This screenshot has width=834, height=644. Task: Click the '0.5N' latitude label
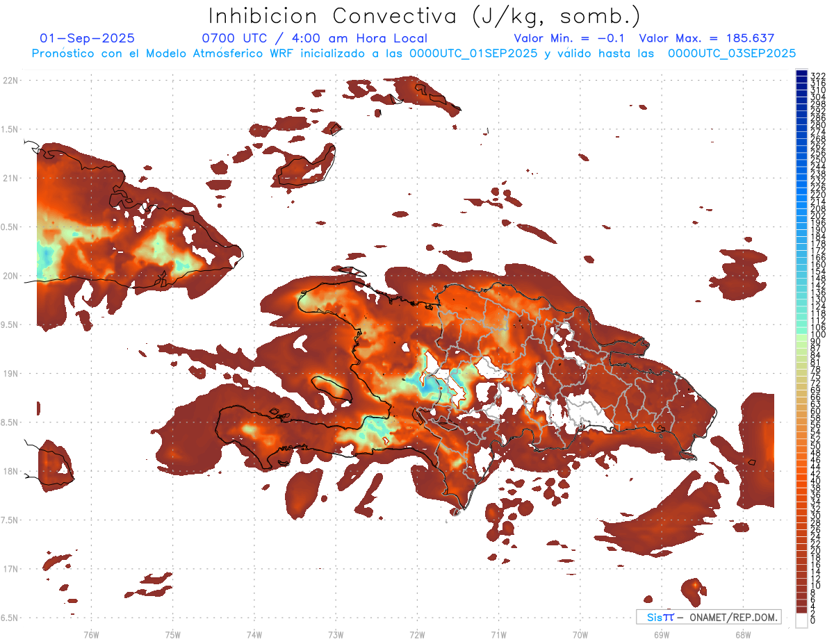(x=10, y=227)
